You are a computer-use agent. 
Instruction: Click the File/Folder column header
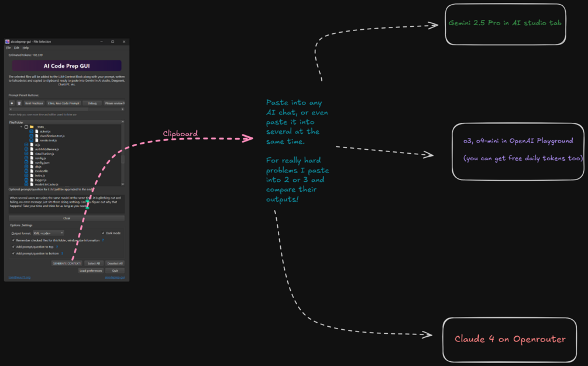64,122
